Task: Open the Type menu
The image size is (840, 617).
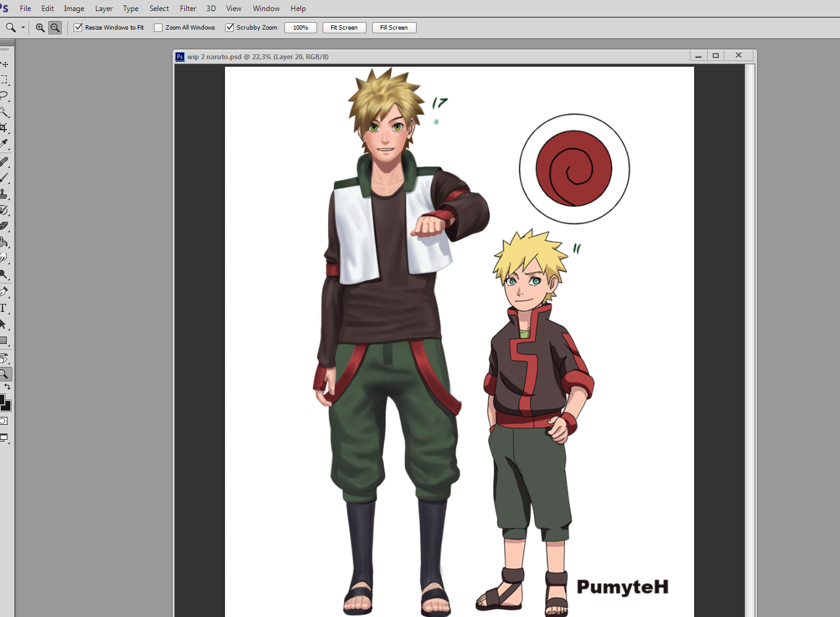Action: [x=130, y=9]
